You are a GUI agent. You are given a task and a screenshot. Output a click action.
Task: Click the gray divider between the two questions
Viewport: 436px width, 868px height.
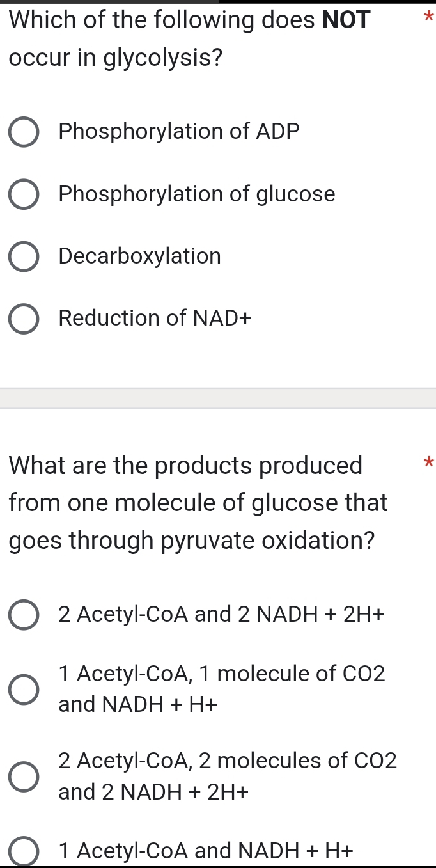pos(218,397)
